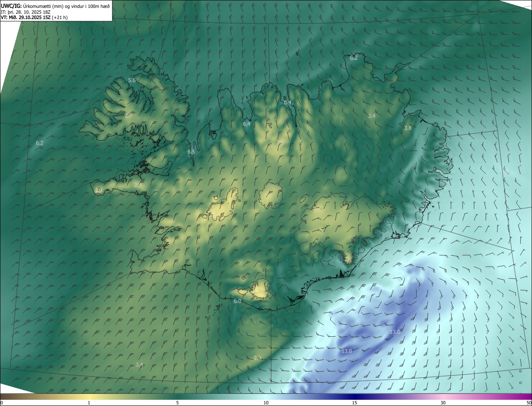Click the 6.5 value label on the map

click(191, 152)
